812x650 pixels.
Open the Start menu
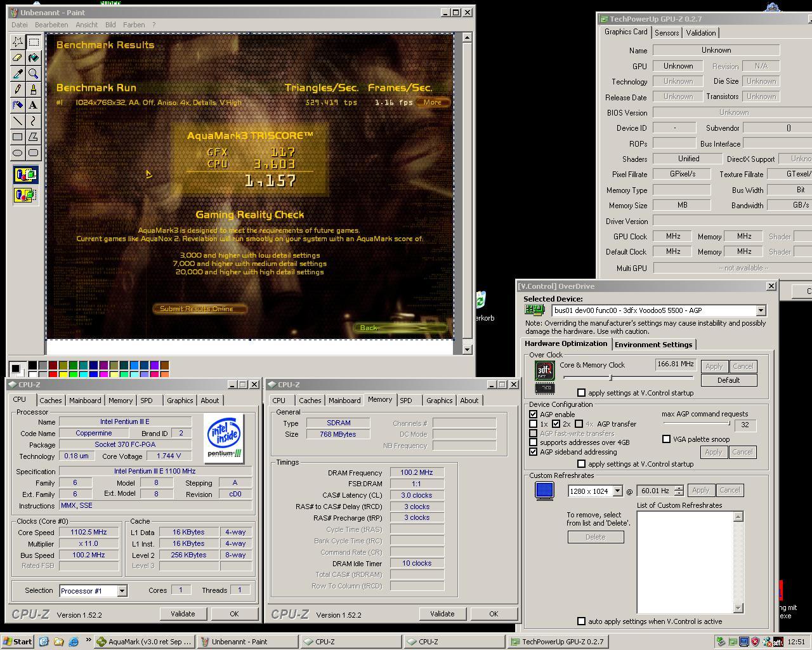tap(17, 642)
